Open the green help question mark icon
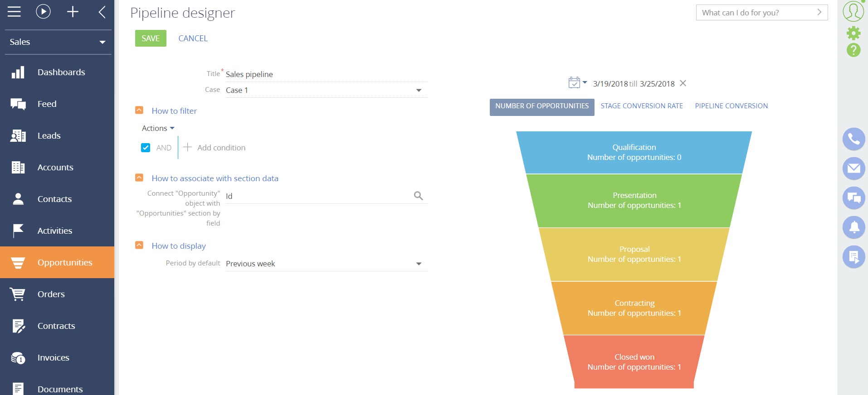The height and width of the screenshot is (395, 868). [853, 50]
